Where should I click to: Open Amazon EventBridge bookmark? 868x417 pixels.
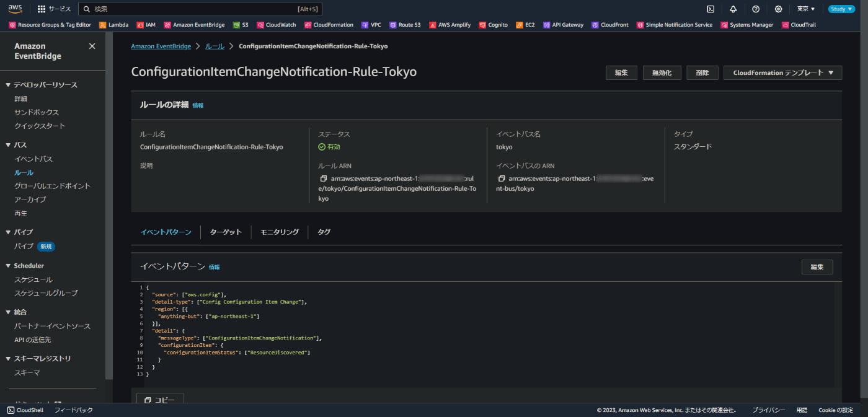194,25
